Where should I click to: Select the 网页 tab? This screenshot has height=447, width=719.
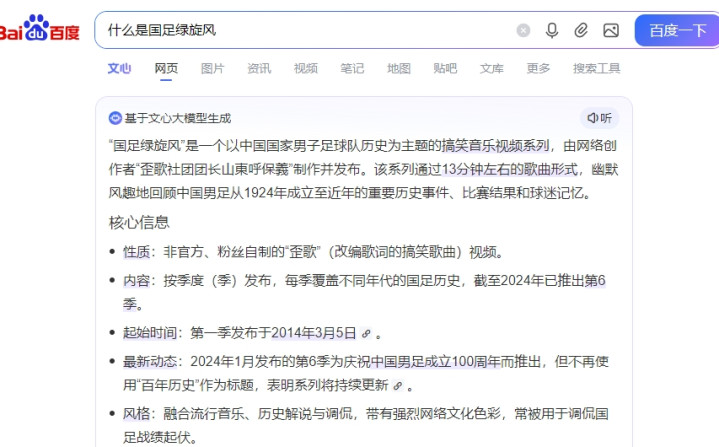tap(166, 68)
